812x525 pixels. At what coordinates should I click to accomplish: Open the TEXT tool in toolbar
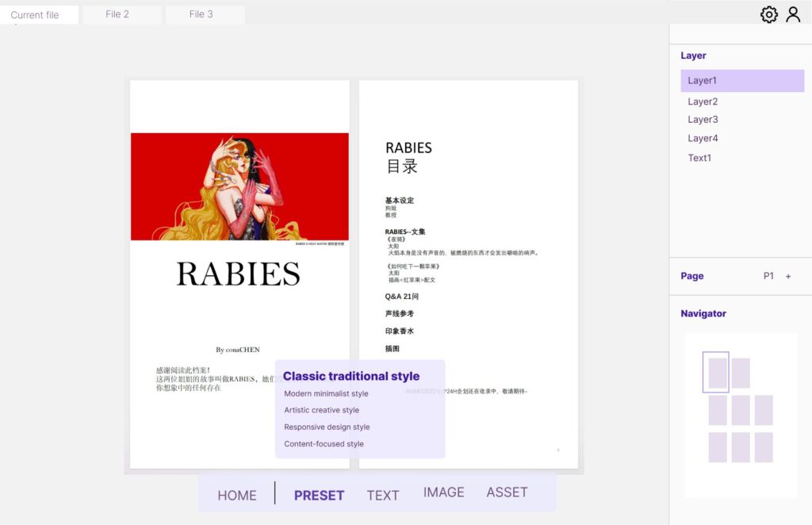[382, 495]
